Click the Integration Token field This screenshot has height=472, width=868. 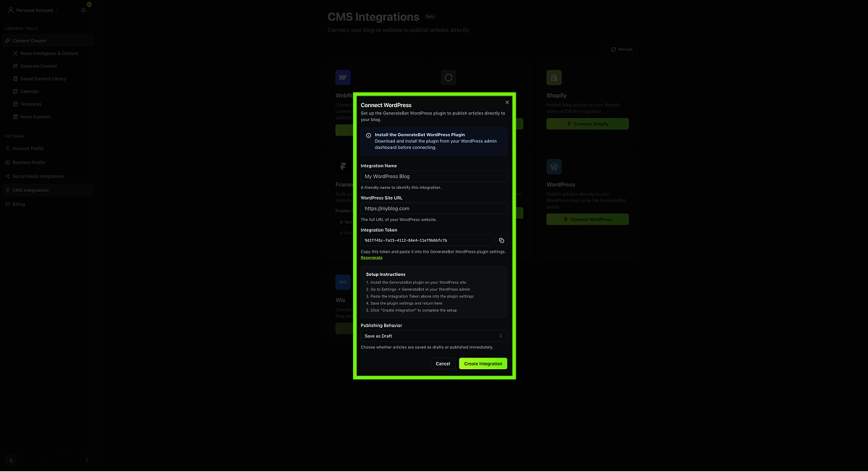point(427,240)
